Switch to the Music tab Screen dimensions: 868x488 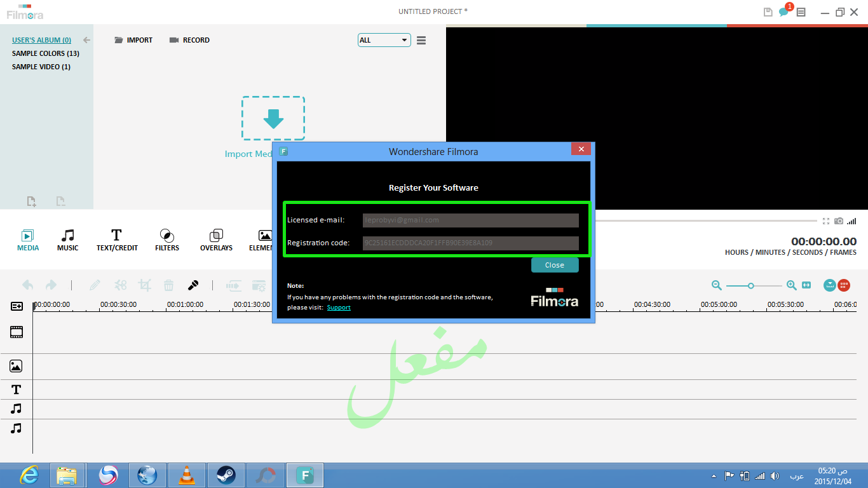pyautogui.click(x=67, y=240)
